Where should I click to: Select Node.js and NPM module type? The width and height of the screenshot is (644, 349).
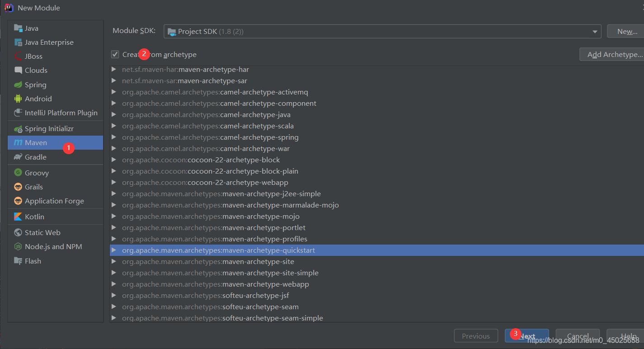click(x=56, y=246)
